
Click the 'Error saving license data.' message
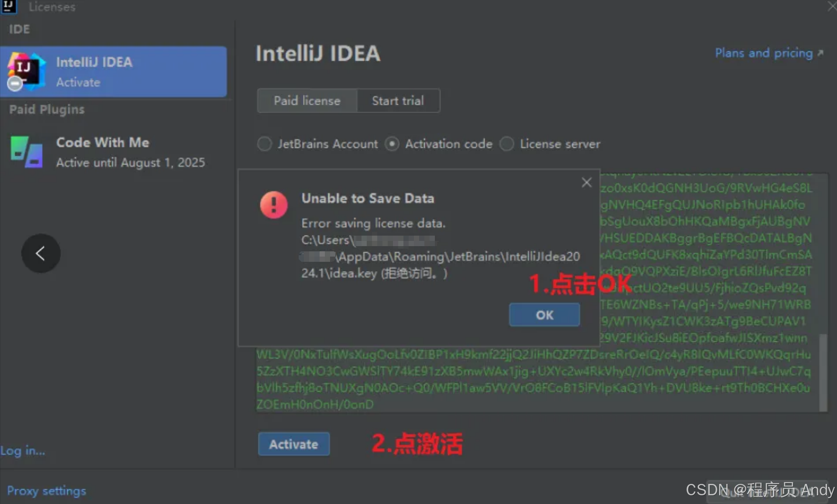tap(373, 223)
